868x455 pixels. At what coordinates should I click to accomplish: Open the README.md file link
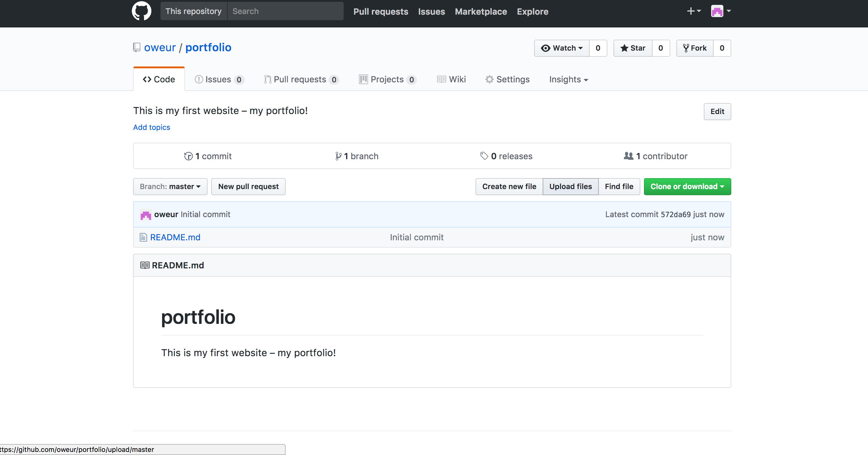point(175,238)
